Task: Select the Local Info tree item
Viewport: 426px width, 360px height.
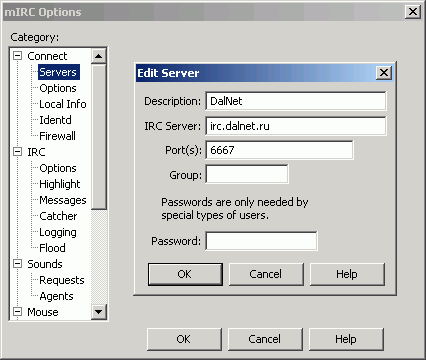Action: click(x=63, y=104)
